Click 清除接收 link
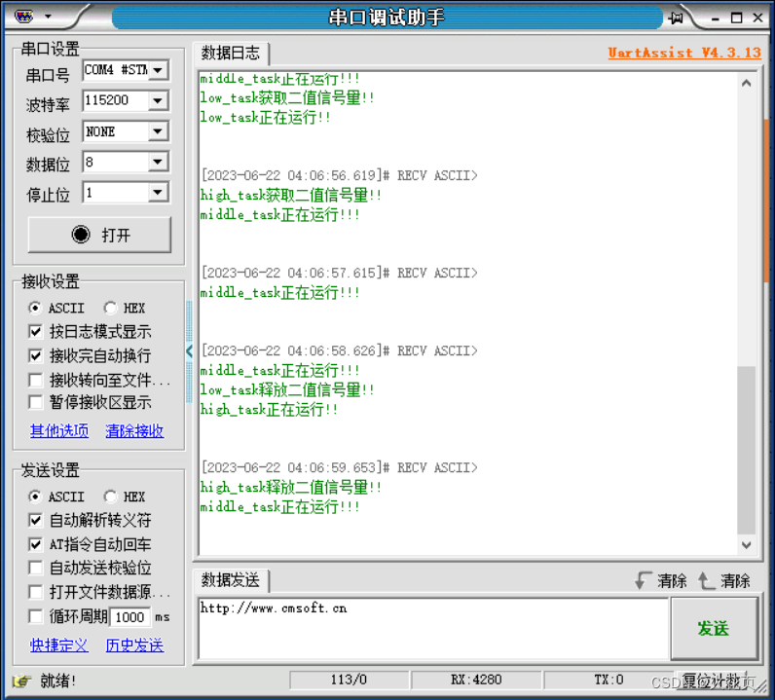The height and width of the screenshot is (700, 775). [x=134, y=431]
